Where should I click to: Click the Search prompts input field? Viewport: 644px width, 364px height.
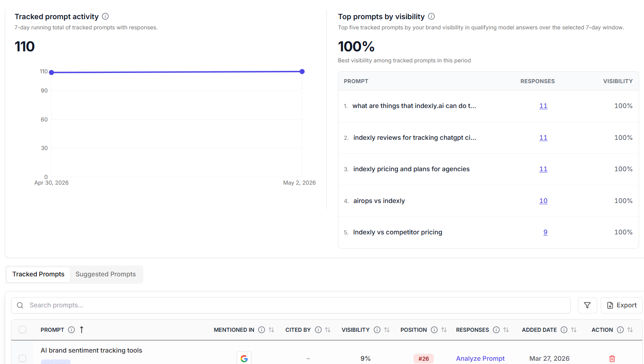coord(291,305)
